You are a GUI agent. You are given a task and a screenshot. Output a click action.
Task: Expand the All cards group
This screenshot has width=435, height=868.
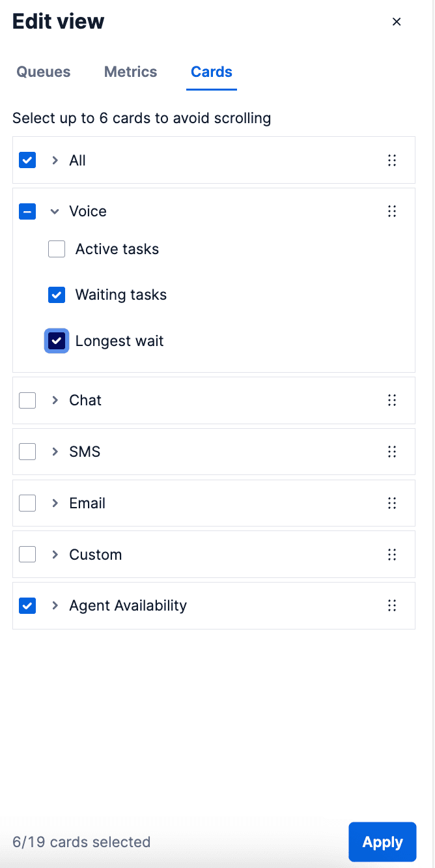tap(54, 160)
